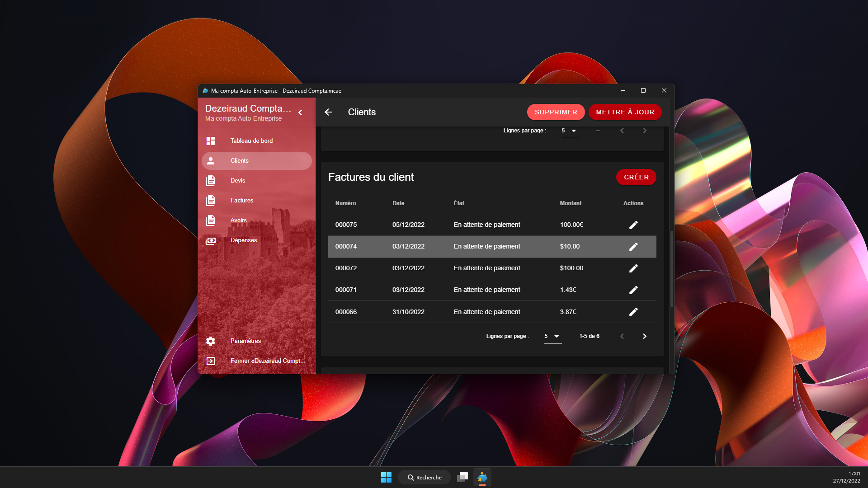The image size is (868, 488).
Task: Collapse the sidebar with the left chevron
Action: (300, 113)
